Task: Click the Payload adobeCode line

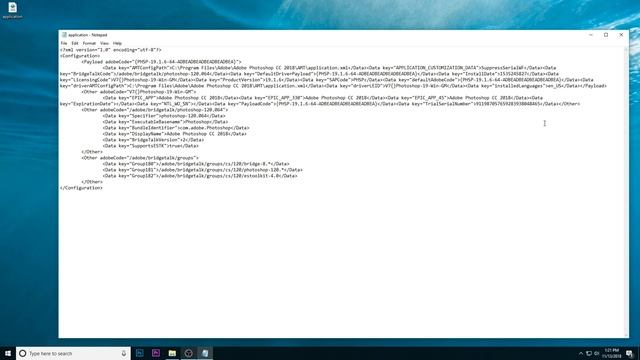Action: click(x=161, y=62)
